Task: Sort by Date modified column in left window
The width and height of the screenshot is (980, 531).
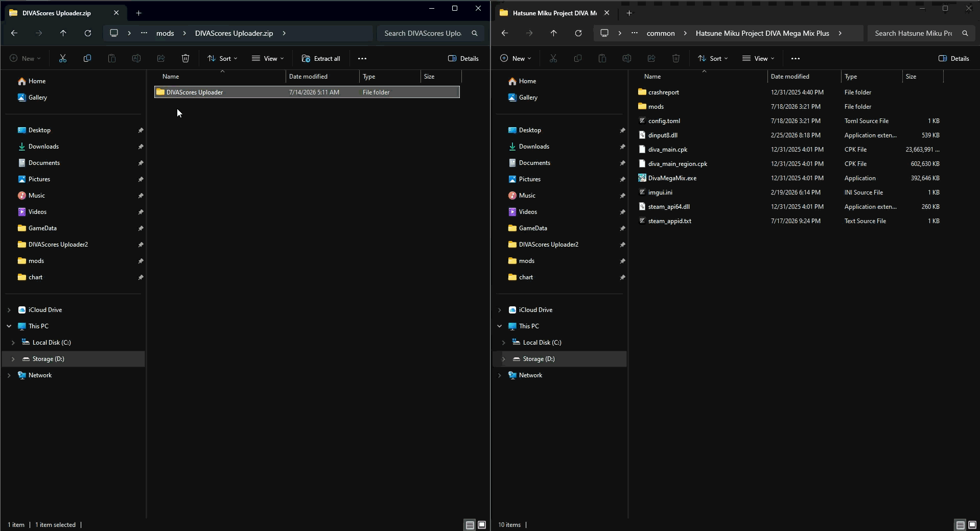Action: (322, 77)
